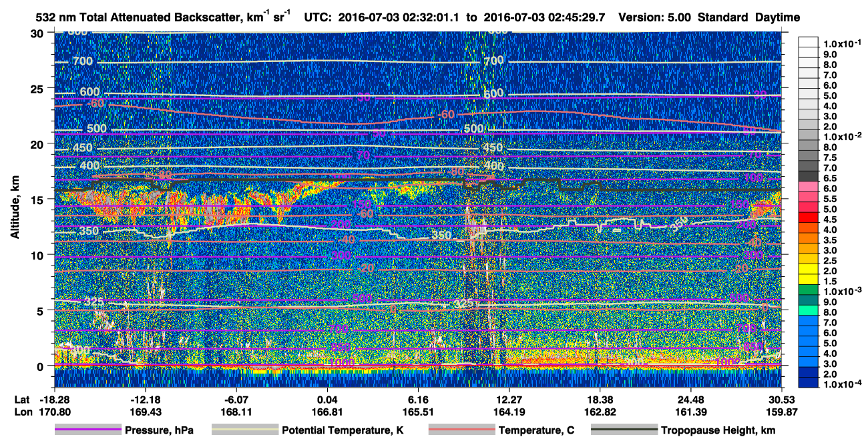868x445 pixels.
Task: Click the latitude value '24.48'
Action: [x=691, y=399]
